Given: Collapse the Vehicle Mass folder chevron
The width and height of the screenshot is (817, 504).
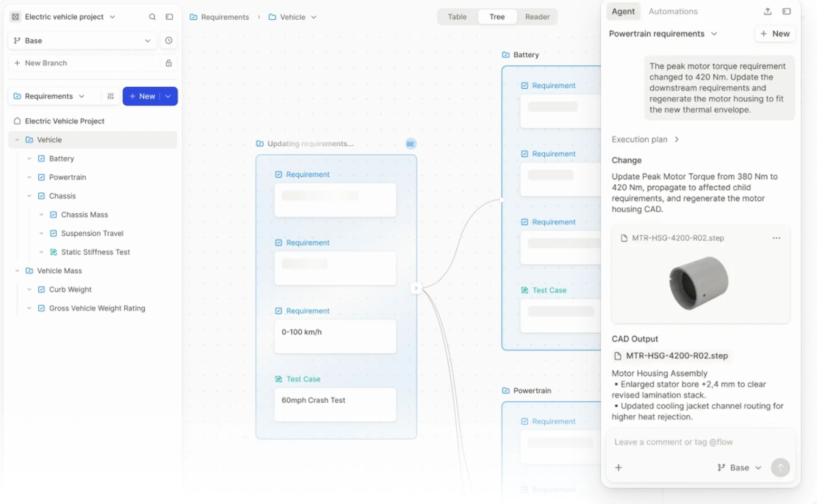Looking at the screenshot, I should point(17,271).
